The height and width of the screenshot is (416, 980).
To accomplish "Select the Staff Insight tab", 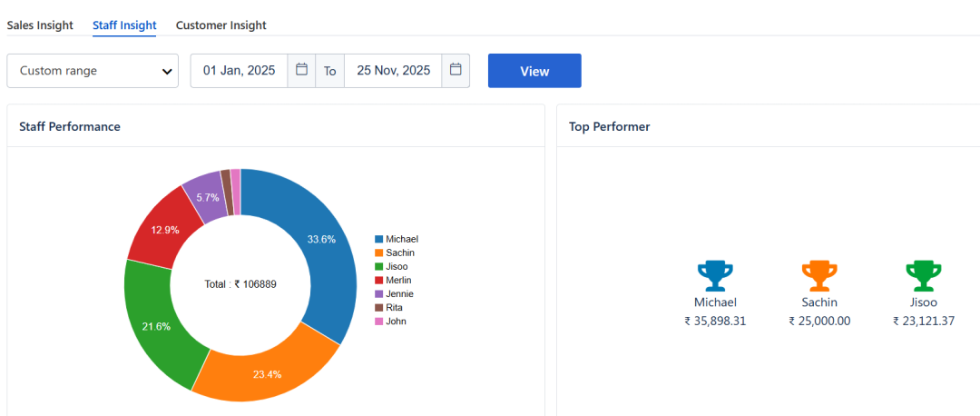I will click(124, 25).
